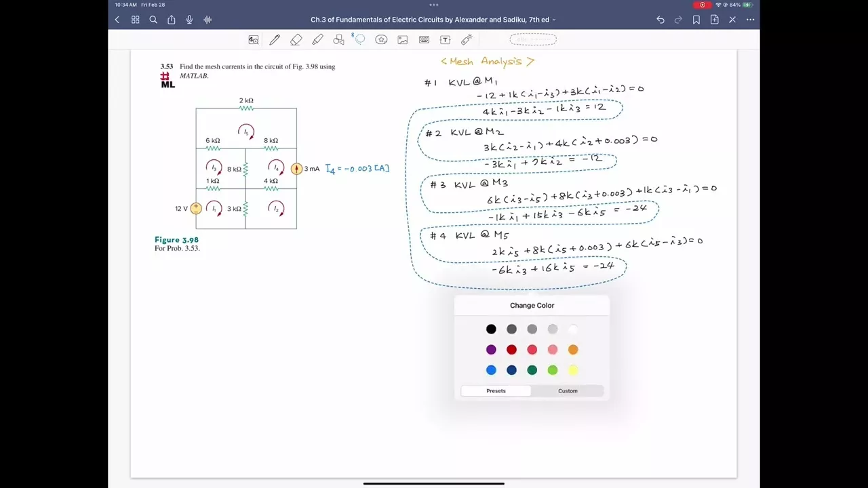Toggle the audio waveform playback panel

[208, 20]
